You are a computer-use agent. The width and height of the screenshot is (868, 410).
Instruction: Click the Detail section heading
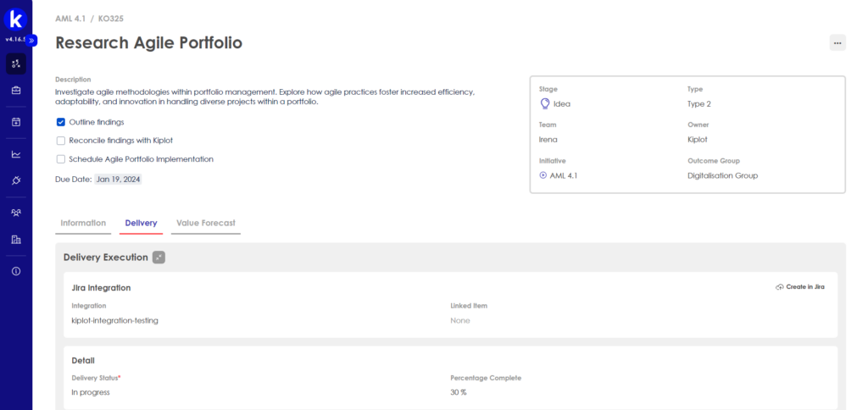click(x=83, y=360)
